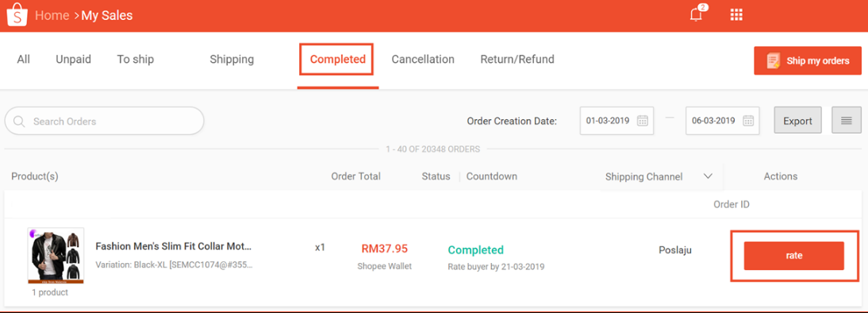Open the apps grid menu icon
The image size is (868, 313).
(x=736, y=15)
